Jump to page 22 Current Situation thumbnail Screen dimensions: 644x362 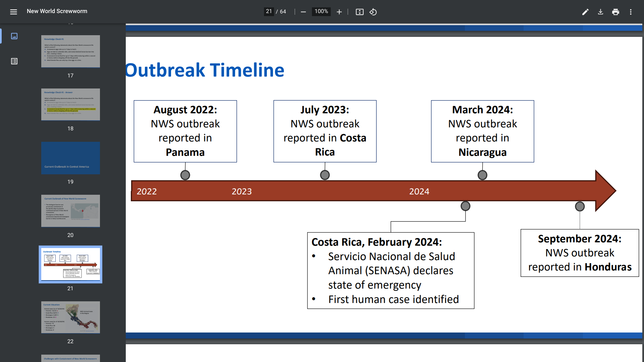coord(70,317)
